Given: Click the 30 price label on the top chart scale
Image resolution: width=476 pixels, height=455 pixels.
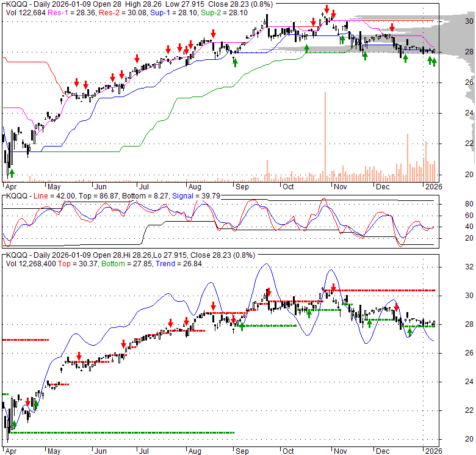Looking at the screenshot, I should tap(469, 21).
